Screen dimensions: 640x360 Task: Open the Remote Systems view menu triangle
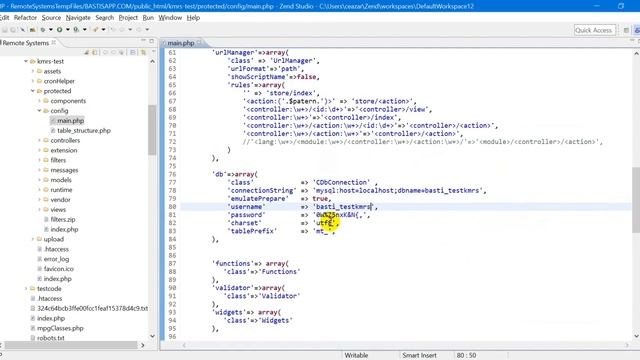point(153,51)
